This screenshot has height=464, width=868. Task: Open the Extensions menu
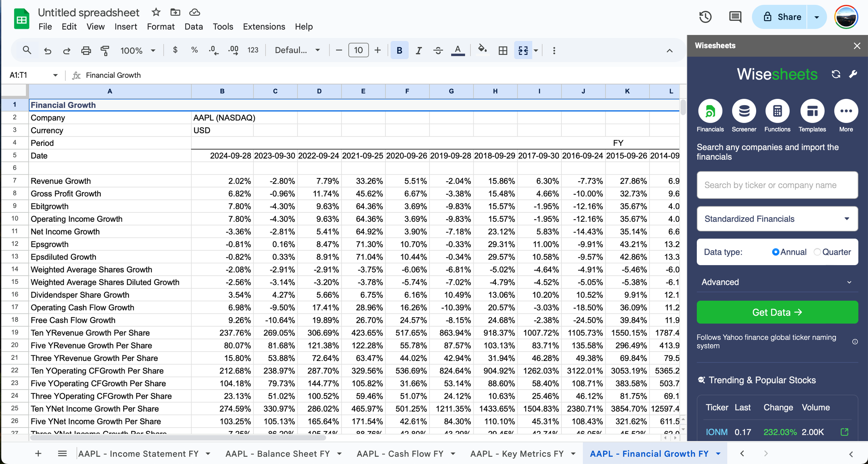pos(264,27)
